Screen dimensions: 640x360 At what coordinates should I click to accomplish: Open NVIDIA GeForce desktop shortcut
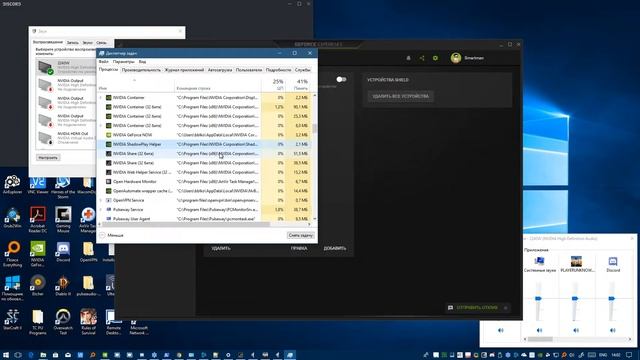click(38, 253)
